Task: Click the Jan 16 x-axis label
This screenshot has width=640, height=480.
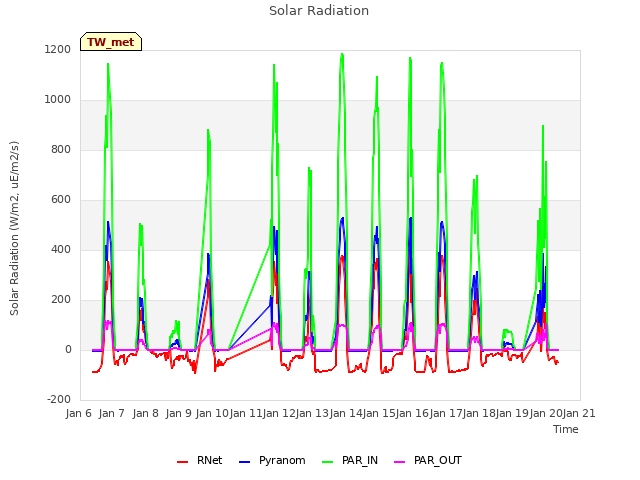Action: tap(412, 413)
